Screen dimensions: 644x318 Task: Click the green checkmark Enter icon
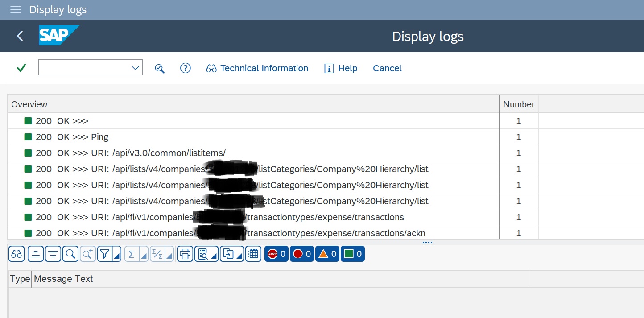(x=21, y=68)
